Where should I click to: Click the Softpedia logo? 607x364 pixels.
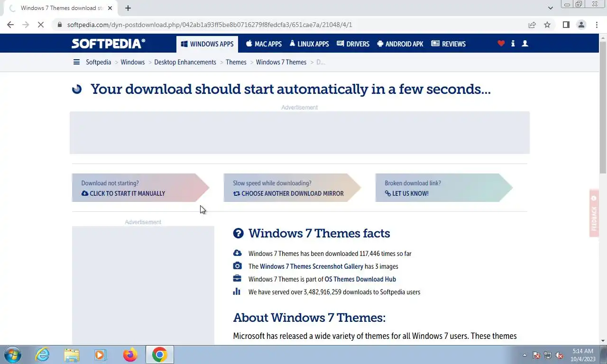tap(108, 44)
